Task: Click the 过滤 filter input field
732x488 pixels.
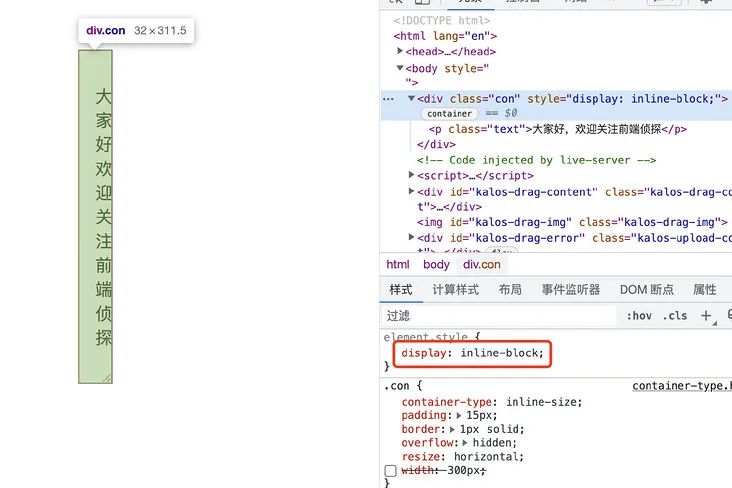Action: 499,316
